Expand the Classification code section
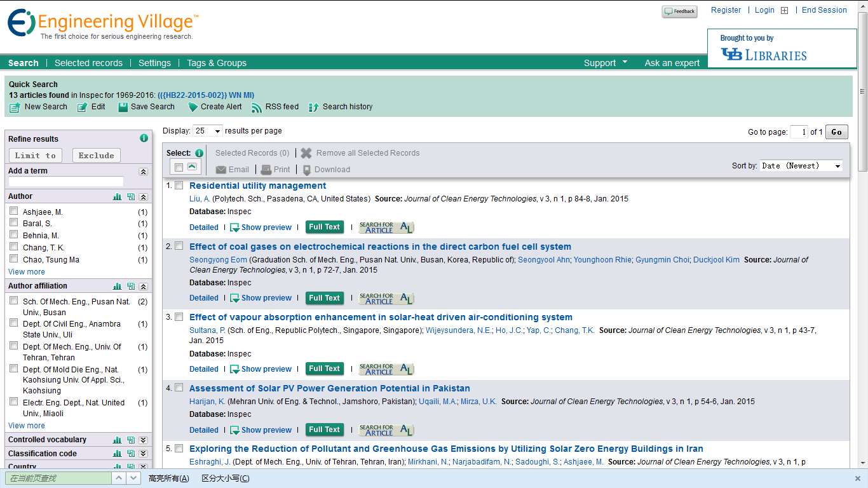This screenshot has height=488, width=868. 144,454
